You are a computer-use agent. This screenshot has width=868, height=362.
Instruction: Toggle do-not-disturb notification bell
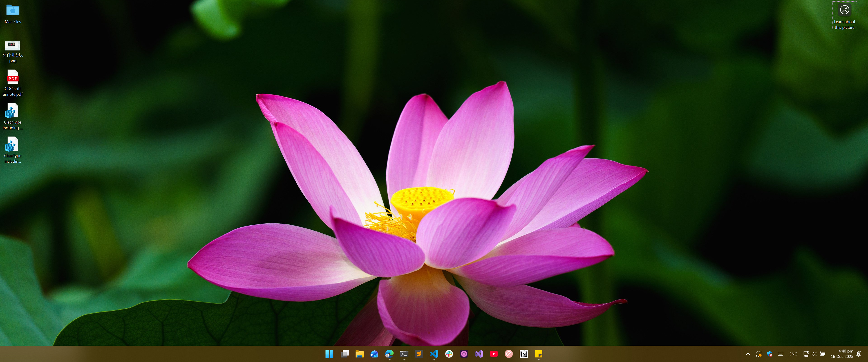pos(859,354)
